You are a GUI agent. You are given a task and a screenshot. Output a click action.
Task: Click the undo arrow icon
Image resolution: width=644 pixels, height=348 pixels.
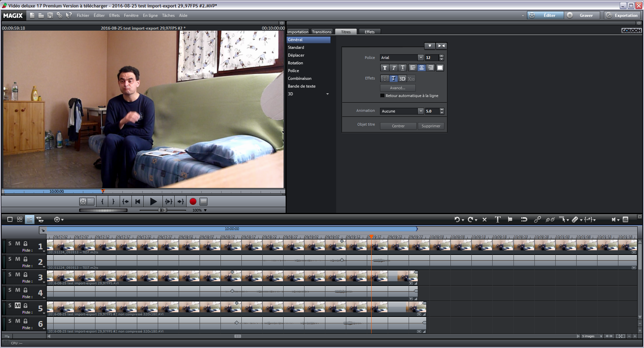coord(457,220)
